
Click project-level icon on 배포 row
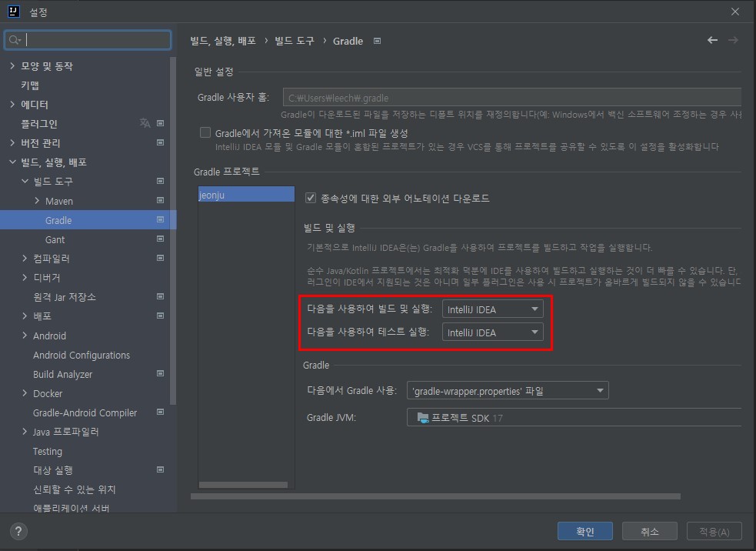tap(161, 316)
